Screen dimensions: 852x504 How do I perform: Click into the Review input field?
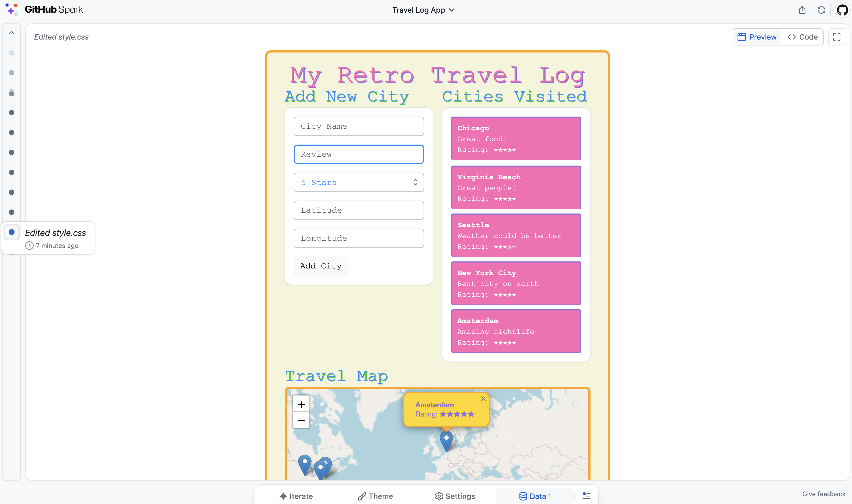(359, 154)
